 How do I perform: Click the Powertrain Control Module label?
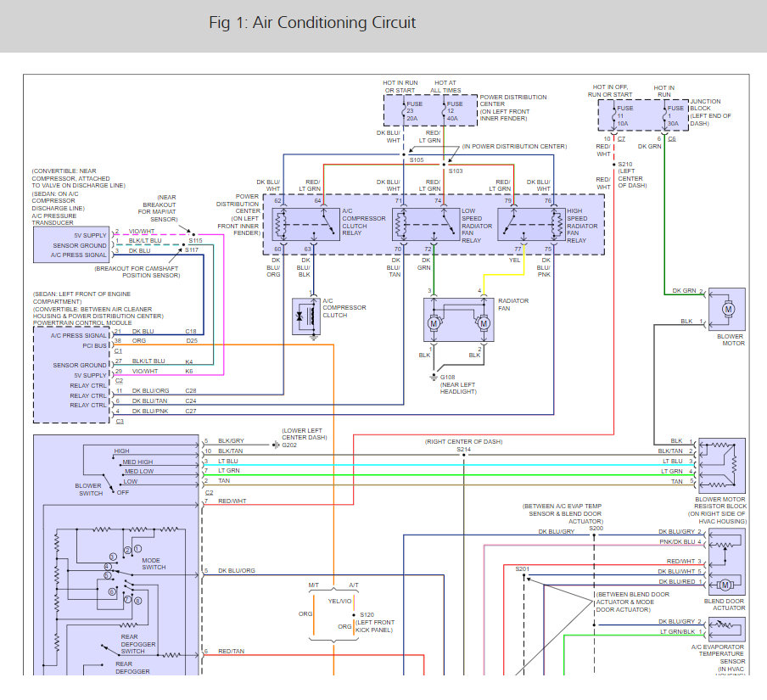click(x=82, y=323)
